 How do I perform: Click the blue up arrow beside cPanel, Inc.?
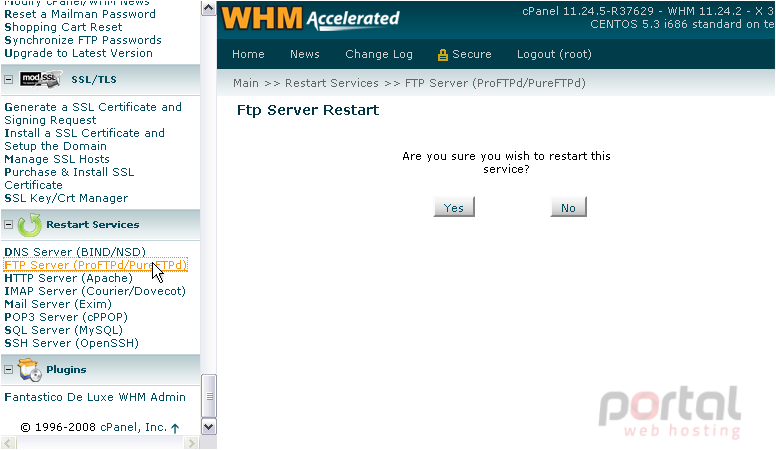(x=175, y=428)
